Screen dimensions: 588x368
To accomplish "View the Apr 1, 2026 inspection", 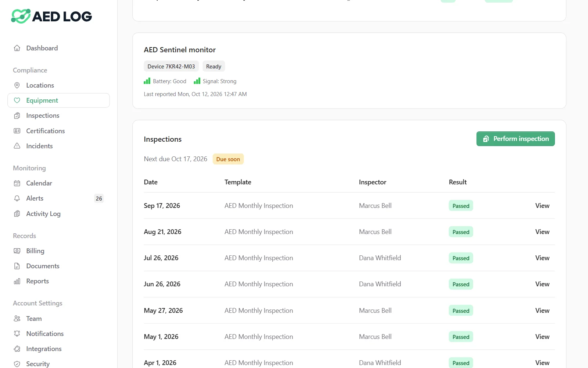I will 542,363.
